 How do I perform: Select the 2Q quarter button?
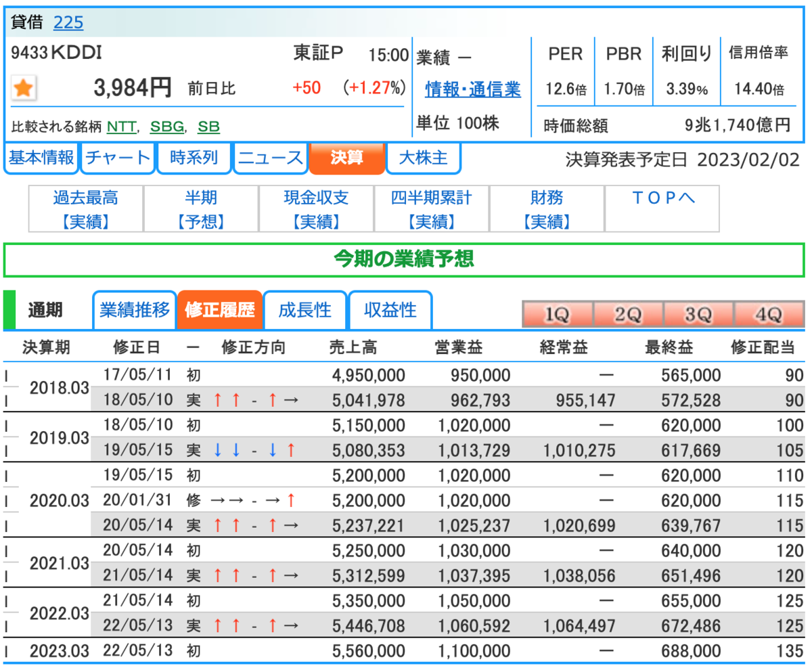628,315
